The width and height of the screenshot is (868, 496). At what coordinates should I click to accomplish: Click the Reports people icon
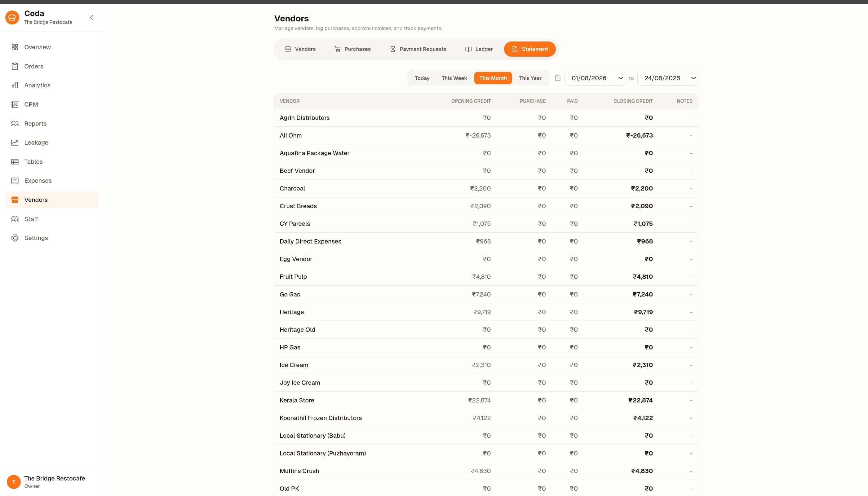tap(15, 123)
